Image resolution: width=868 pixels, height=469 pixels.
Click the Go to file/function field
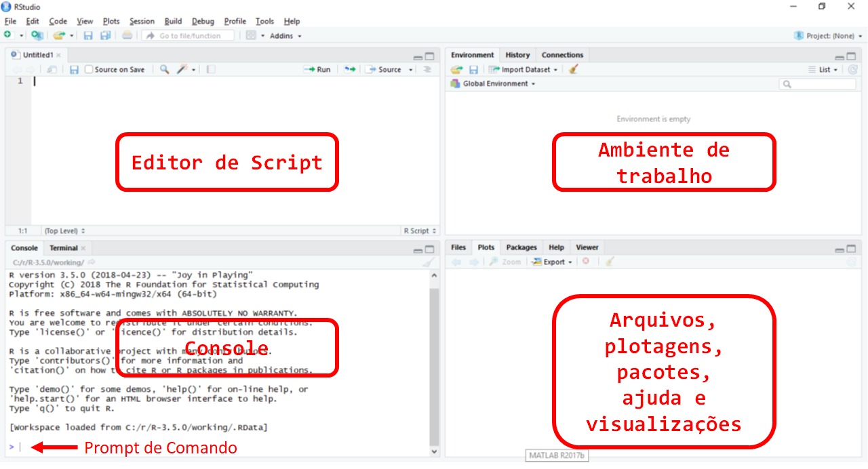click(x=189, y=35)
